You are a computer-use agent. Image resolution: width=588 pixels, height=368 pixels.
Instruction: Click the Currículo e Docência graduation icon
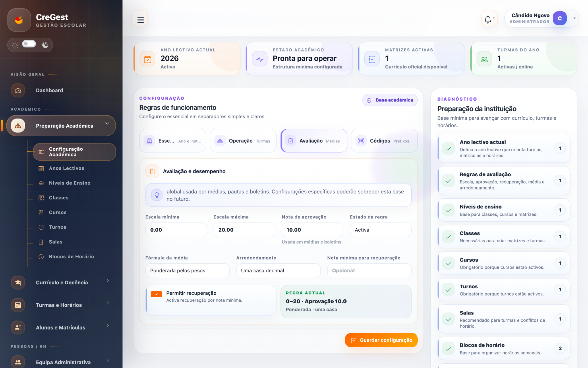click(x=18, y=283)
